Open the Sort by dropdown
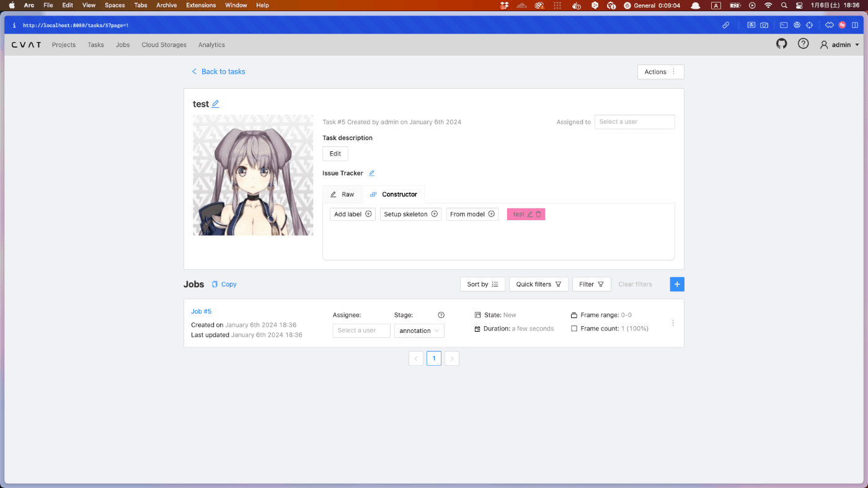The width and height of the screenshot is (868, 488). pyautogui.click(x=482, y=284)
